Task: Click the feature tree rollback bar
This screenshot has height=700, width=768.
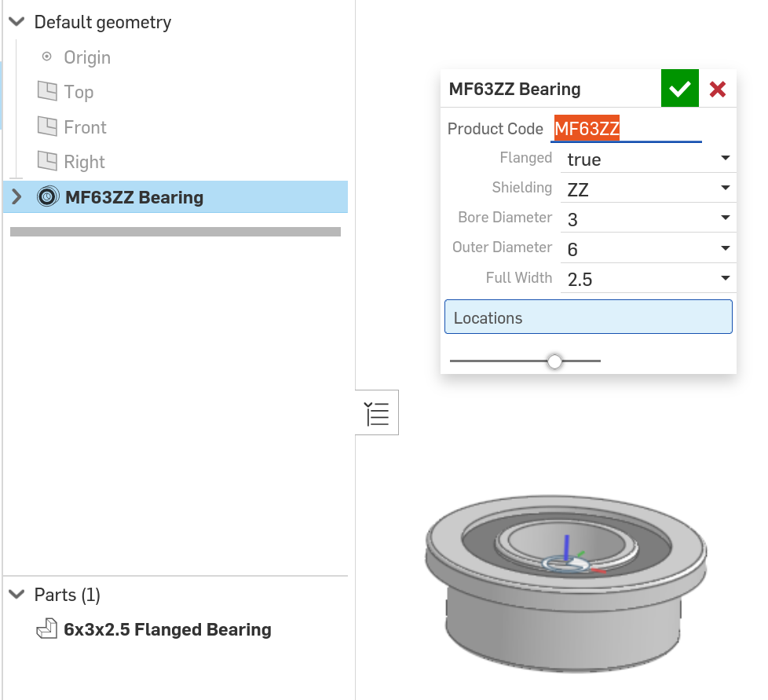Action: point(175,232)
